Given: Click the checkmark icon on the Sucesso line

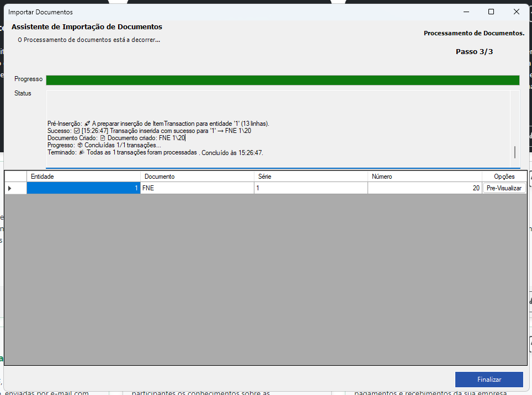Looking at the screenshot, I should 77,131.
